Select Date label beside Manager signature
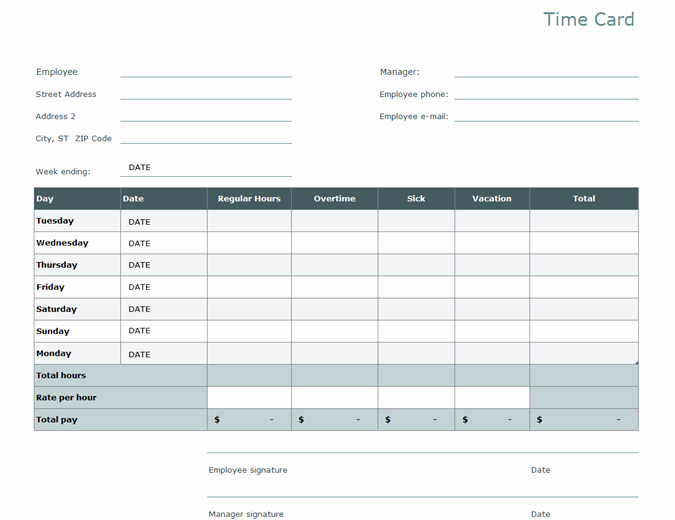This screenshot has width=675, height=520. (541, 514)
